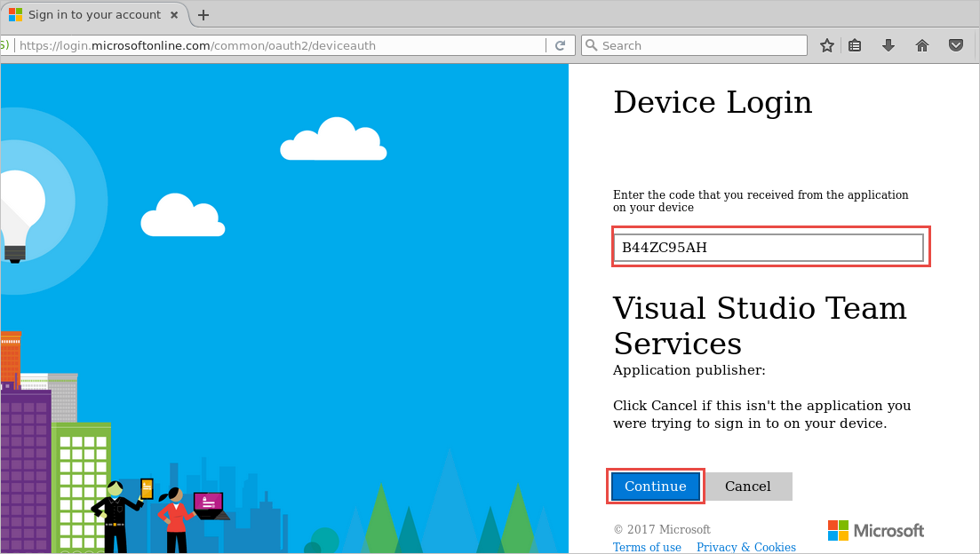
Task: Save the page to Pocket
Action: [955, 44]
